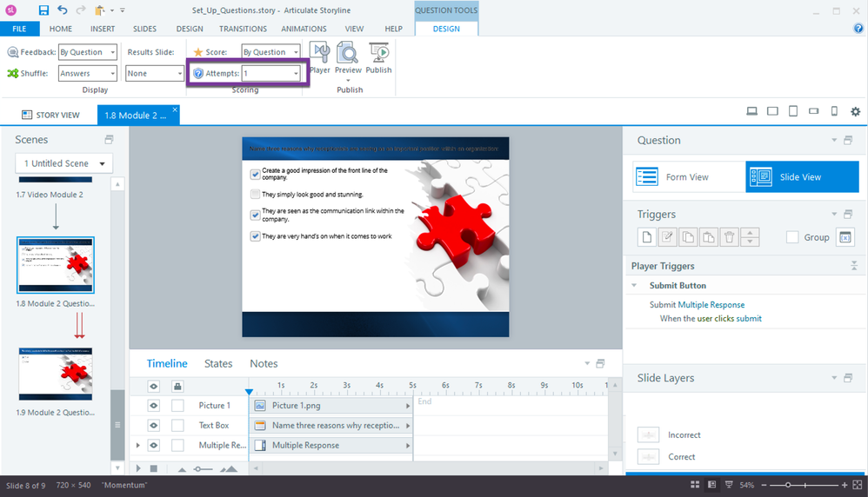The image size is (868, 497).
Task: Switch to the States tab
Action: click(x=218, y=364)
